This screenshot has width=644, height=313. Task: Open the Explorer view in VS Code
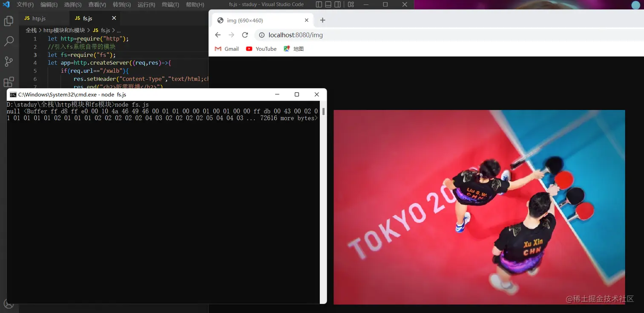click(x=9, y=20)
